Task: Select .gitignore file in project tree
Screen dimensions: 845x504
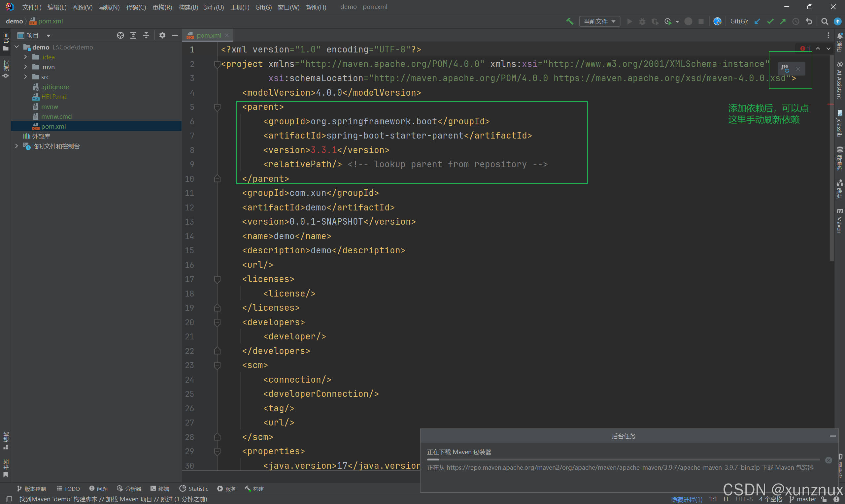Action: coord(55,87)
